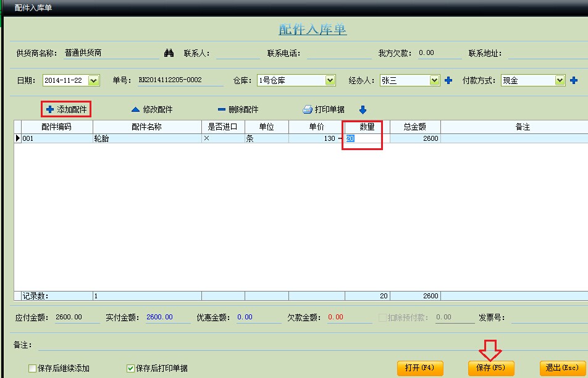Select the 轮胎 part name cell
Screen dimensions: 588x378
pyautogui.click(x=147, y=138)
